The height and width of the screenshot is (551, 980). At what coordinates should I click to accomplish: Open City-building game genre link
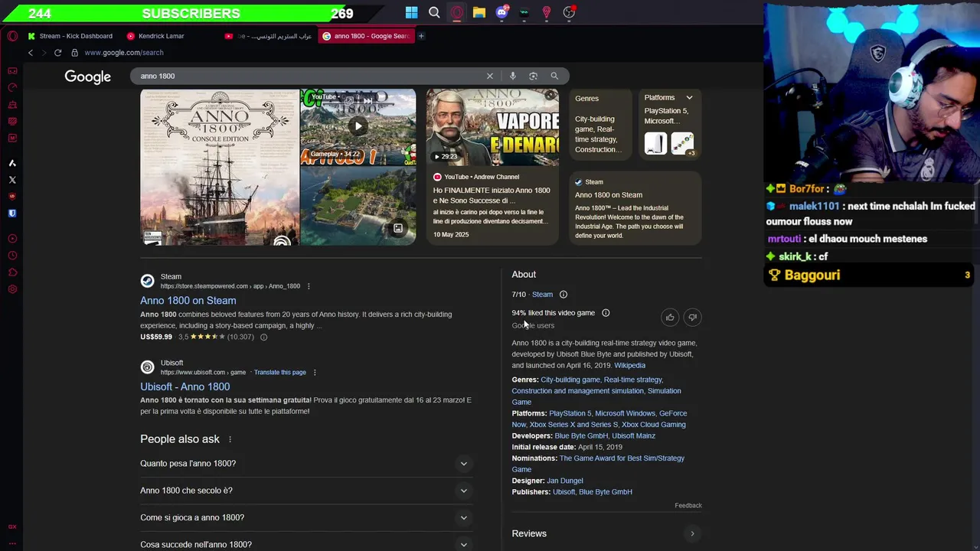tap(570, 380)
